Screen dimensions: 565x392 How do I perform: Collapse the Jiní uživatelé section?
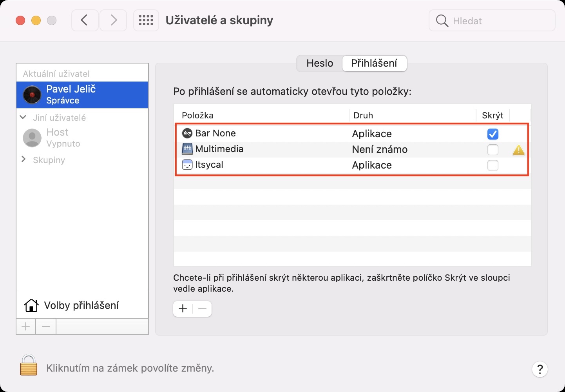(23, 117)
